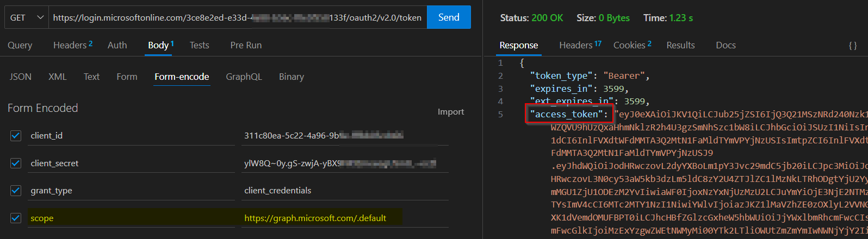Uncheck the client_secret parameter checkbox

[16, 163]
